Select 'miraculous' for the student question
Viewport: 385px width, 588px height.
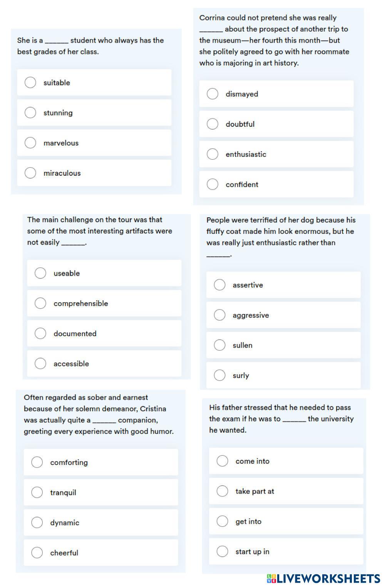tap(30, 173)
